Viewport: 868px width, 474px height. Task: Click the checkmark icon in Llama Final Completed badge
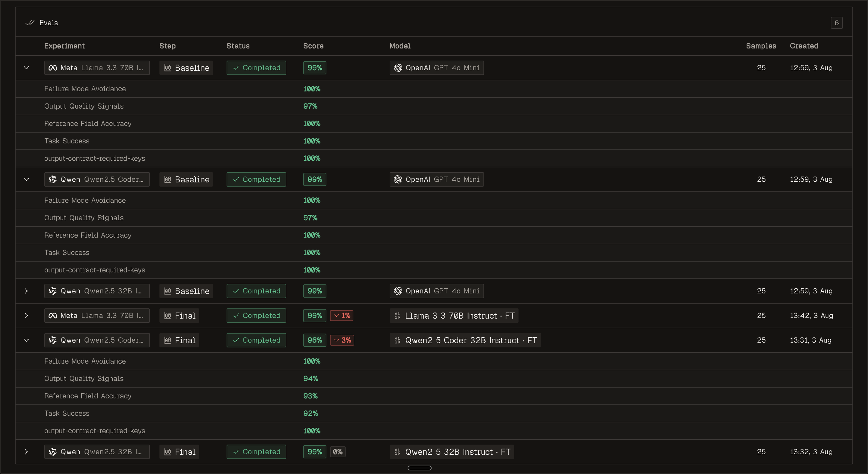pos(236,316)
